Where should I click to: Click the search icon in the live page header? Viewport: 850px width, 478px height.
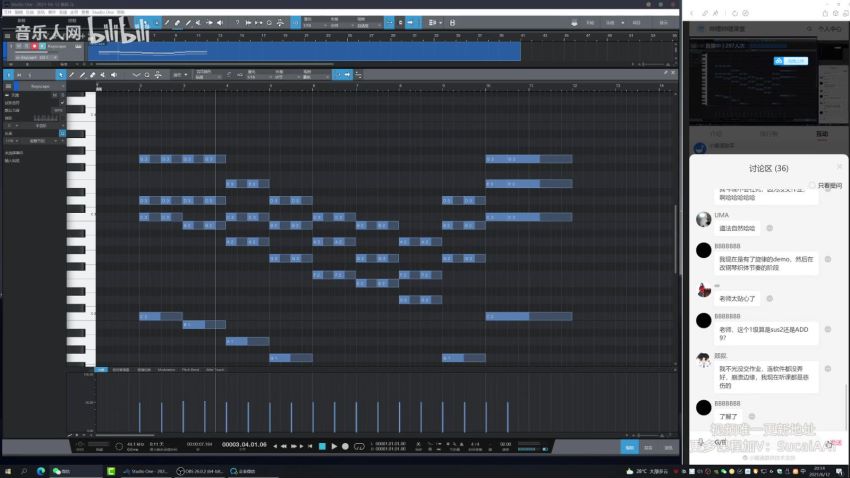click(809, 29)
